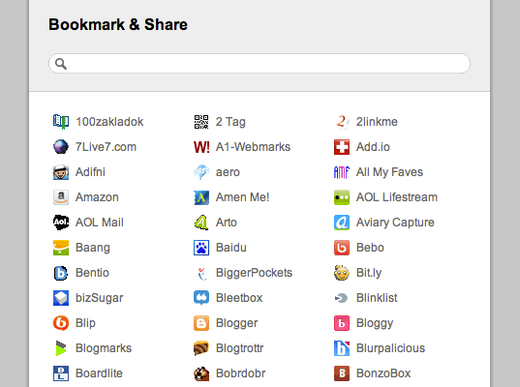Screen dimensions: 520x387
Task: Open the All My Faves link
Action: 389,172
